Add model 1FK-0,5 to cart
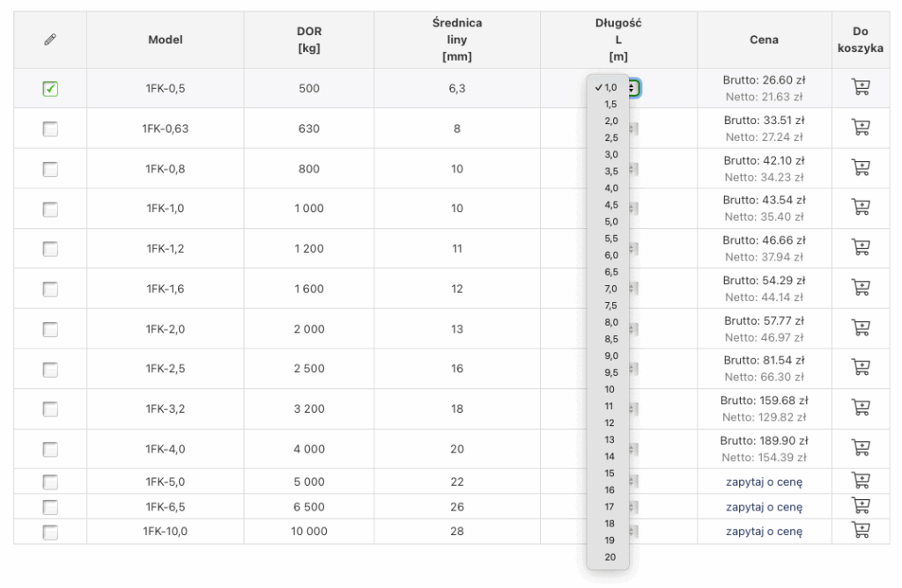 point(859,88)
